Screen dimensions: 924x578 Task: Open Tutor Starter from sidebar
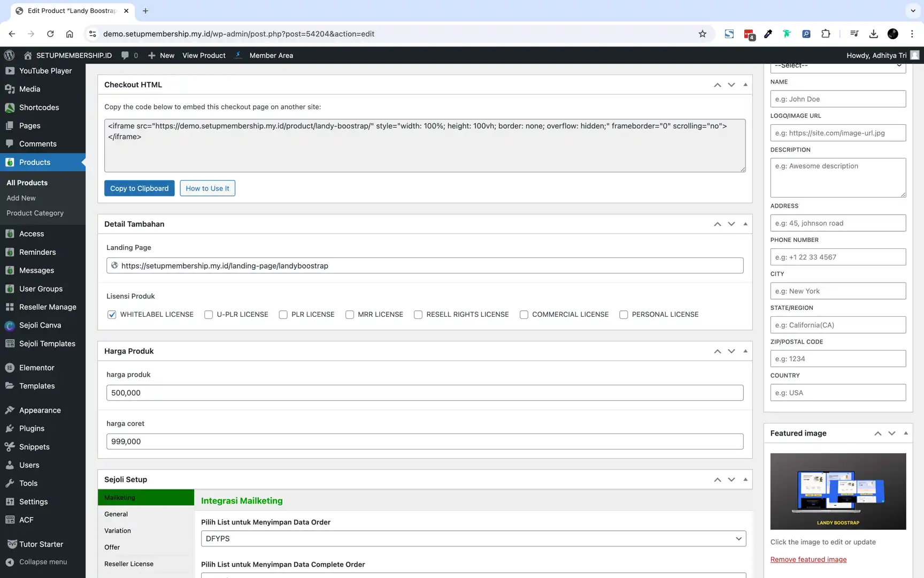point(41,544)
